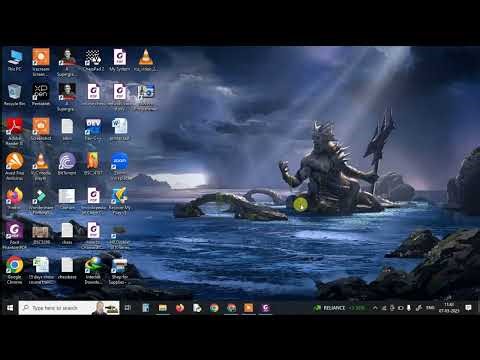Launch Icecream Screen Recorder from the desktop
The width and height of the screenshot is (480, 360).
click(x=41, y=62)
